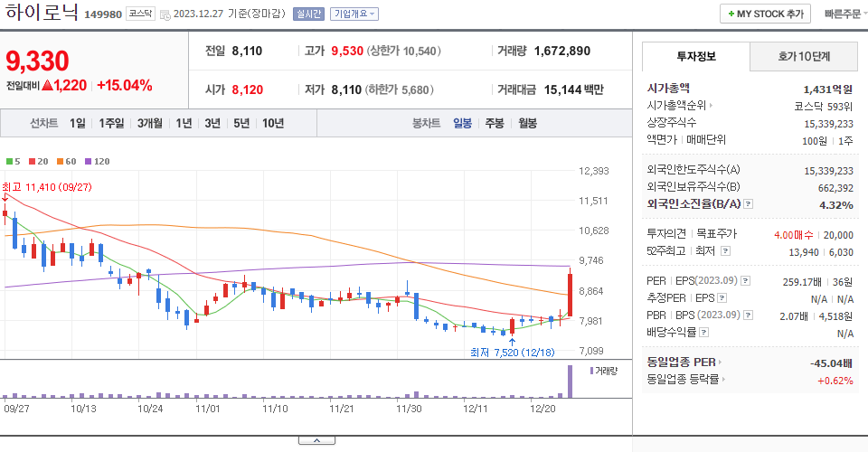Viewport: 868px width, 452px height.
Task: Select the 3년 line chart period
Action: pos(212,123)
